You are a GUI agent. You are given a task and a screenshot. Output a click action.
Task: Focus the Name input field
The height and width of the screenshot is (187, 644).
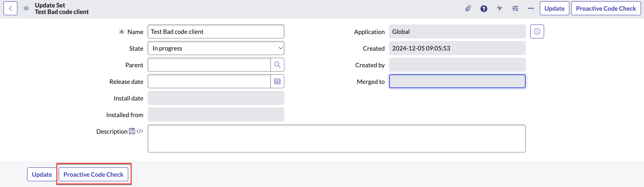tap(216, 31)
